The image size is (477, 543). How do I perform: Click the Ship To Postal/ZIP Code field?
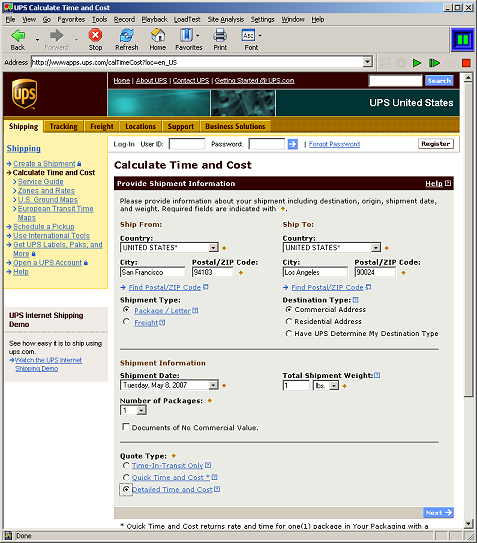pos(375,272)
